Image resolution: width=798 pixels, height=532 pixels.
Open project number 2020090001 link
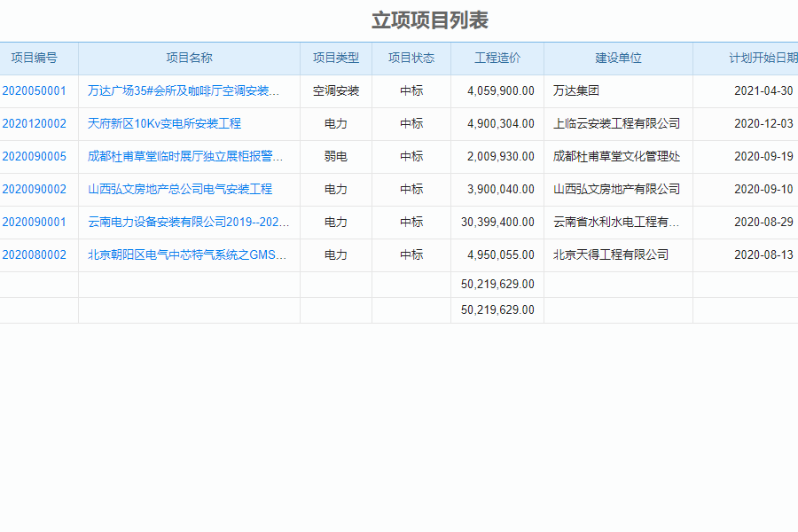pos(34,223)
